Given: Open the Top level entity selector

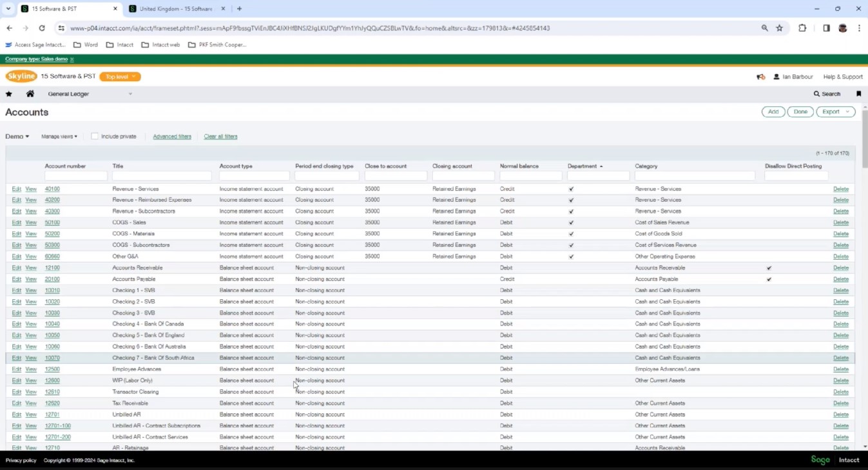Looking at the screenshot, I should click(120, 76).
